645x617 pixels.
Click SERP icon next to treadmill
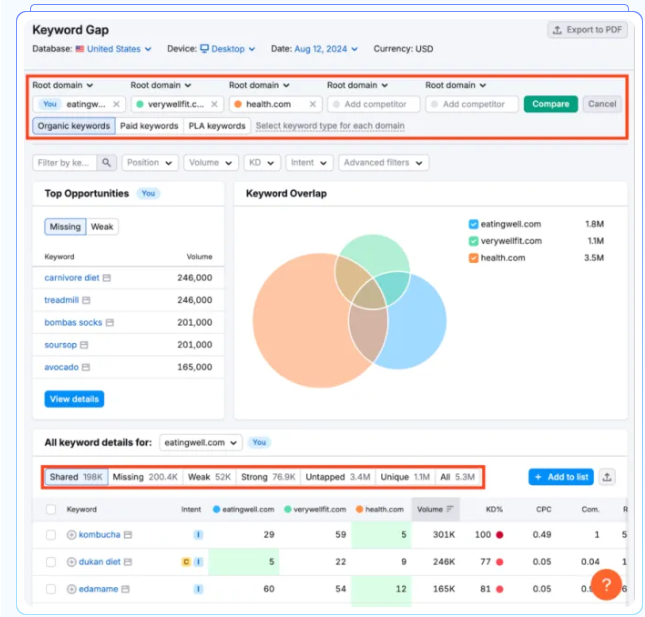coord(86,300)
